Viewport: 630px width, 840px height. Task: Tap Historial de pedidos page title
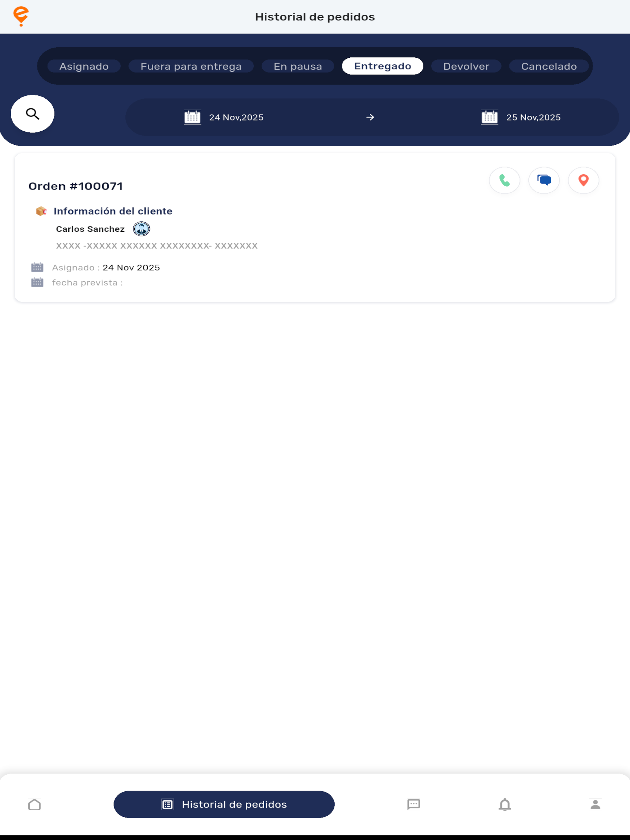point(315,17)
